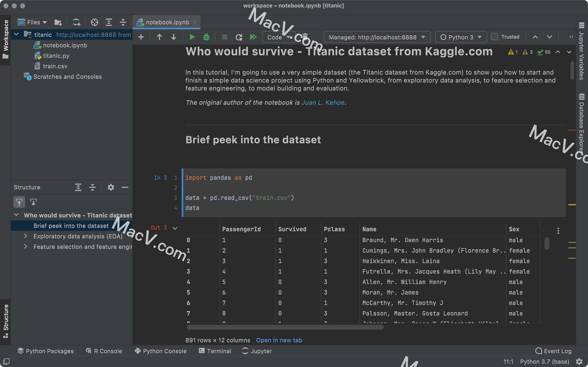588x367 pixels.
Task: Open the Python Console tool window
Action: click(x=160, y=351)
